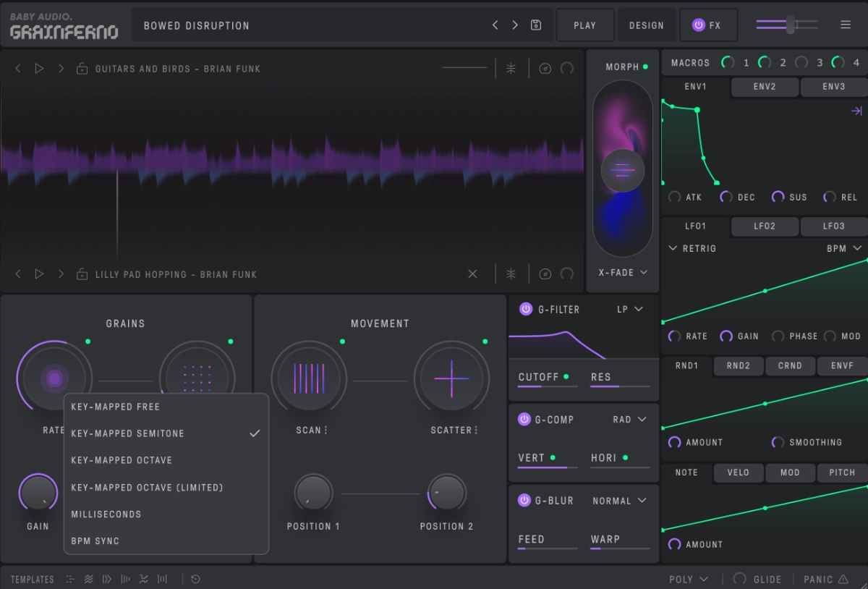Click the morph orb handle
Image resolution: width=868 pixels, height=589 pixels.
point(623,171)
